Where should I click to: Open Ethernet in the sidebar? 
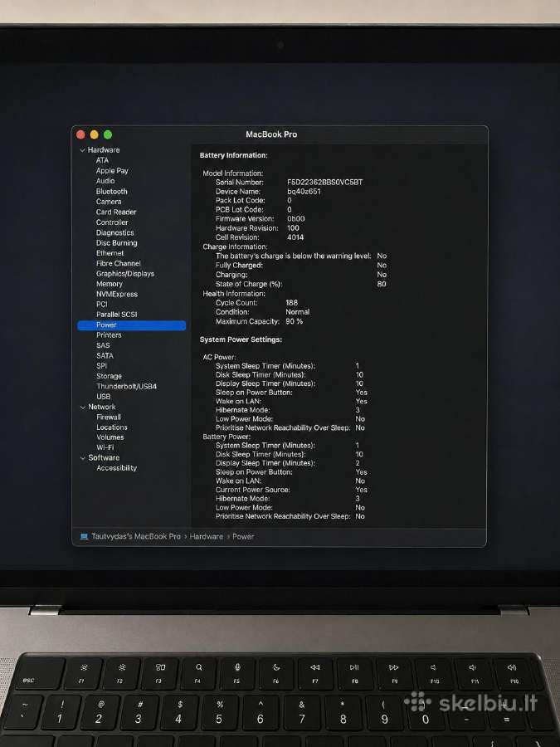(110, 253)
